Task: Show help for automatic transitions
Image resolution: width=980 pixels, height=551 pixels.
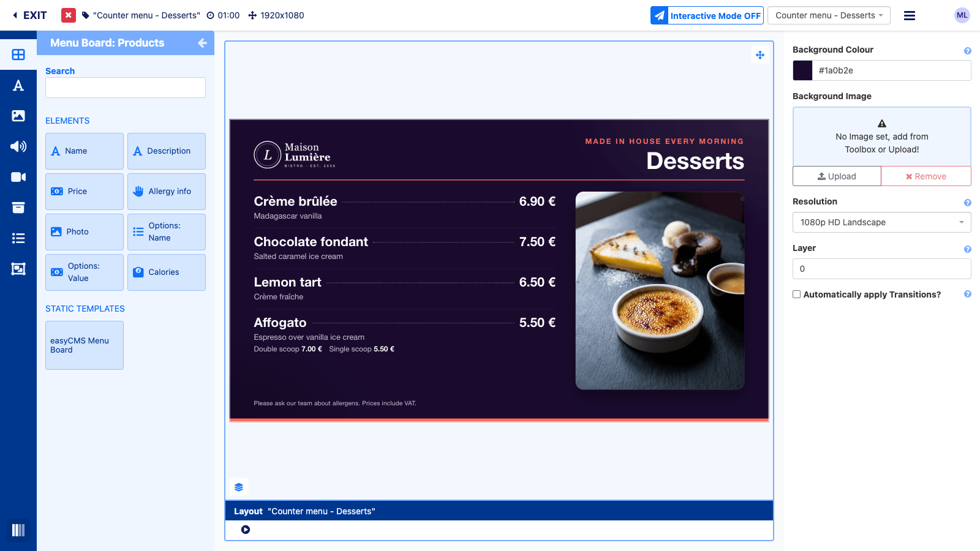Action: [x=968, y=294]
